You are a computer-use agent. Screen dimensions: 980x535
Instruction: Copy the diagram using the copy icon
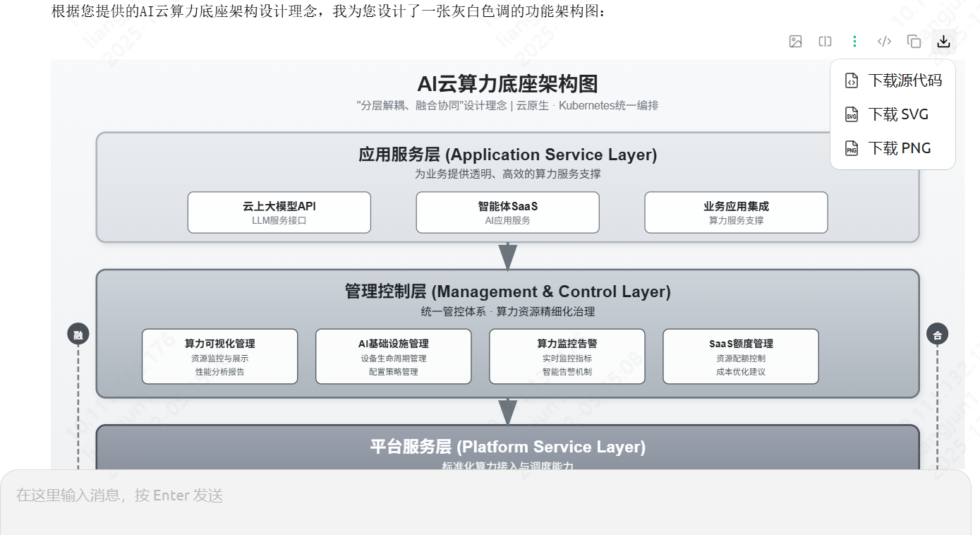point(914,42)
